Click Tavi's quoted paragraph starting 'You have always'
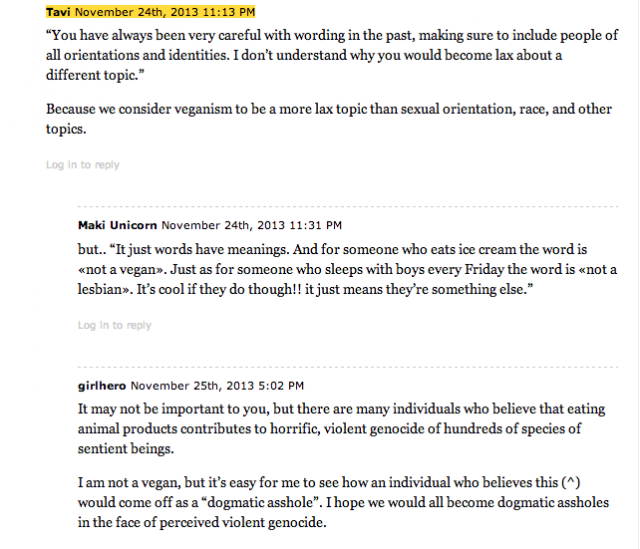 coord(332,55)
